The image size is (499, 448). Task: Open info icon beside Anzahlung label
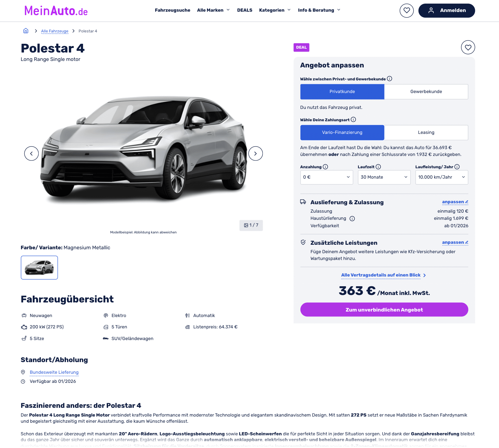pos(325,167)
